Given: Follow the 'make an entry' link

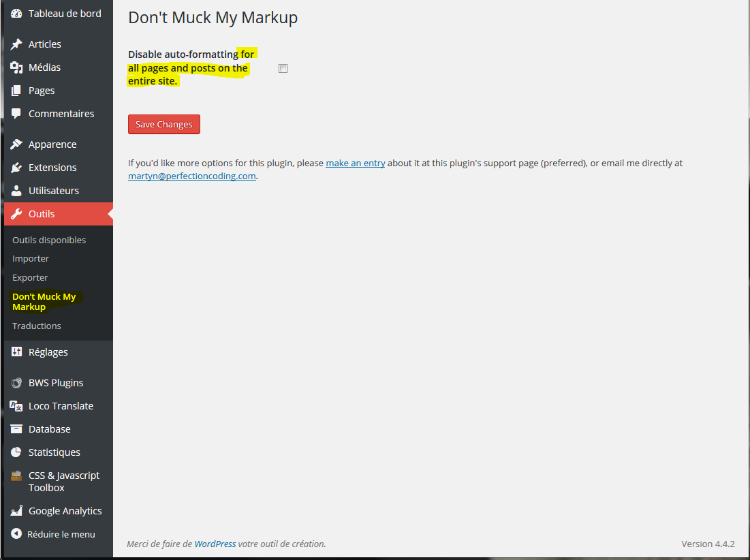Looking at the screenshot, I should point(356,164).
